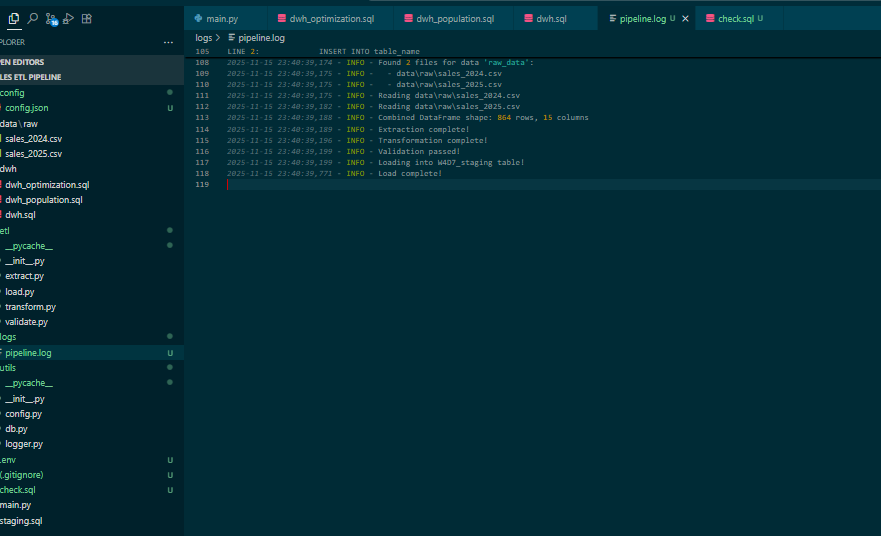Open transform.py file
This screenshot has width=881, height=536.
(92, 307)
